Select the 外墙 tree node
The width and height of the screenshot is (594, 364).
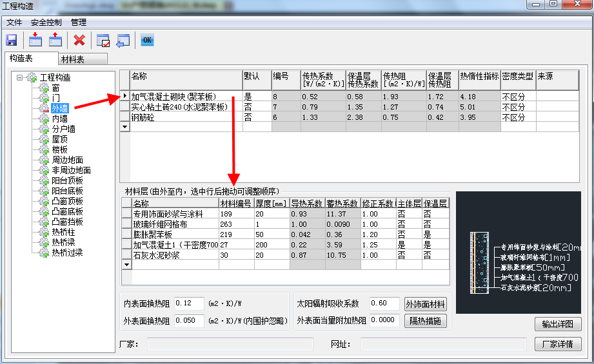click(x=59, y=109)
